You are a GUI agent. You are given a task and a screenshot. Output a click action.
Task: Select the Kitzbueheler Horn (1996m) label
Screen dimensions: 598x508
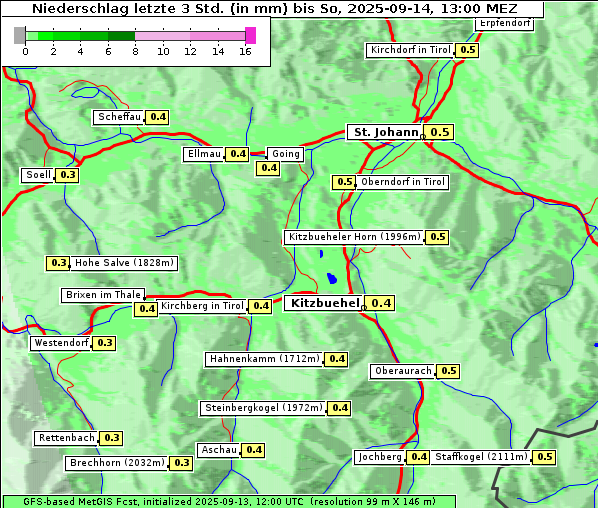(354, 237)
